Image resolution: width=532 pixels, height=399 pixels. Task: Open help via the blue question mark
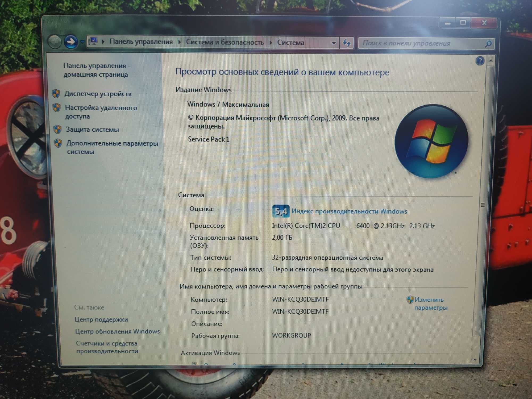pos(480,61)
